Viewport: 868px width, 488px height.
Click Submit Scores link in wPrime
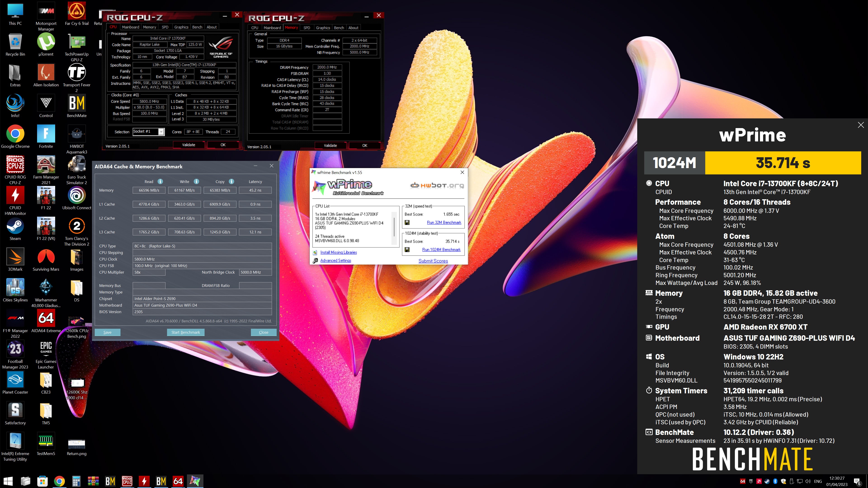[433, 261]
